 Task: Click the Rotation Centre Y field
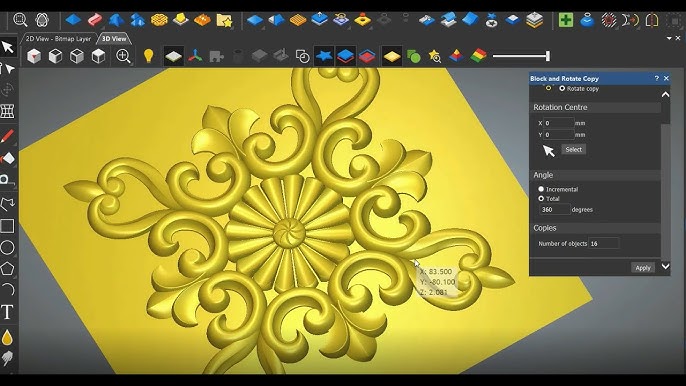[559, 135]
